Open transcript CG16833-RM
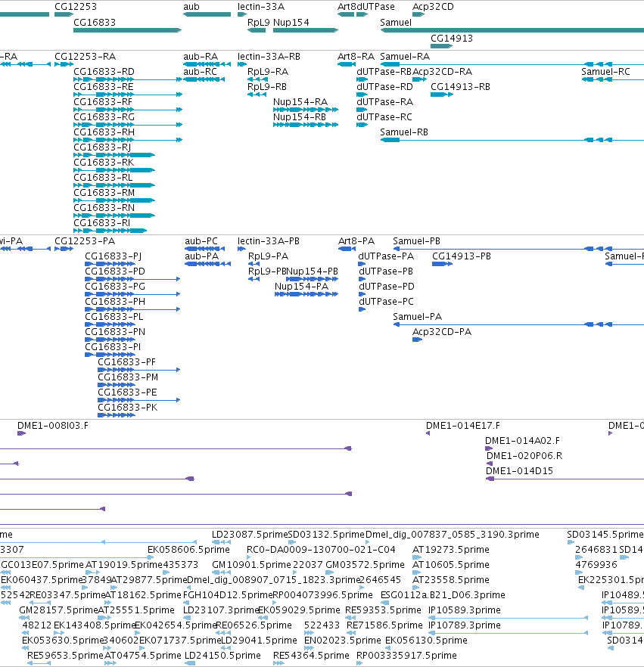The image size is (644, 667). 104,193
